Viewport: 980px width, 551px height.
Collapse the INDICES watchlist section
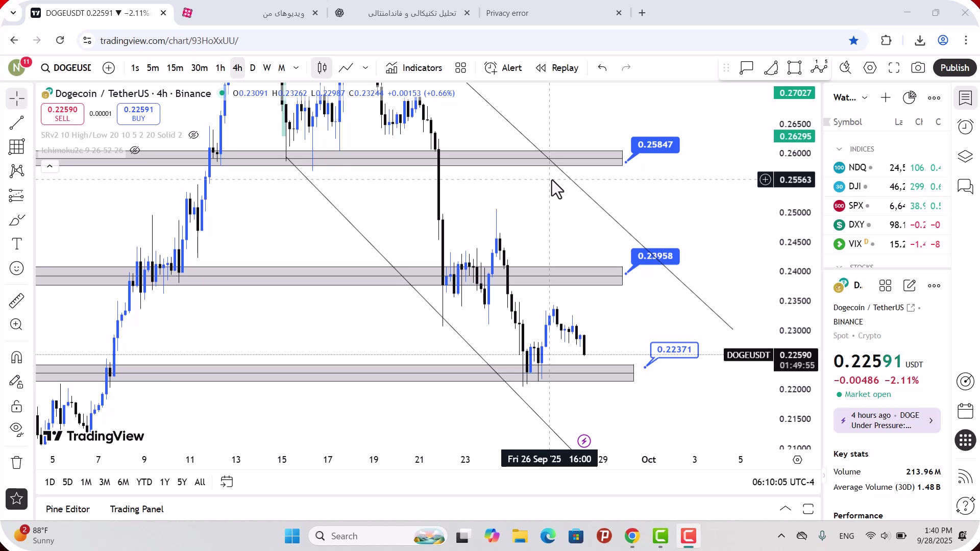click(839, 149)
